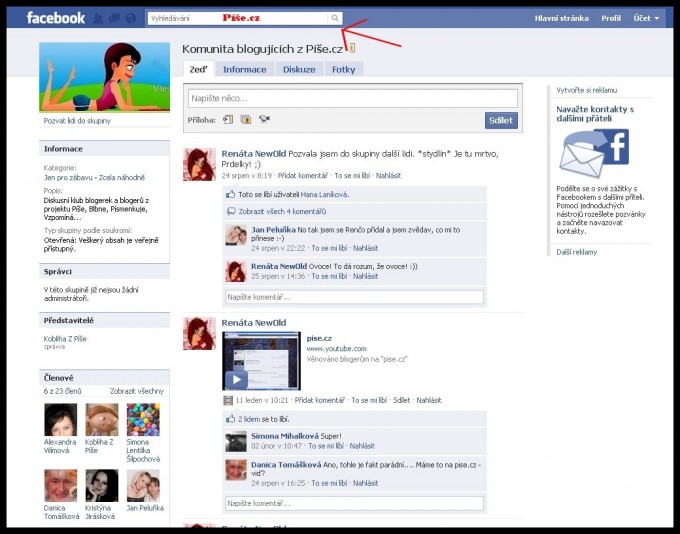Viewport: 680px width, 534px height.
Task: Attach a photo using Příloha photo icon
Action: 246,120
